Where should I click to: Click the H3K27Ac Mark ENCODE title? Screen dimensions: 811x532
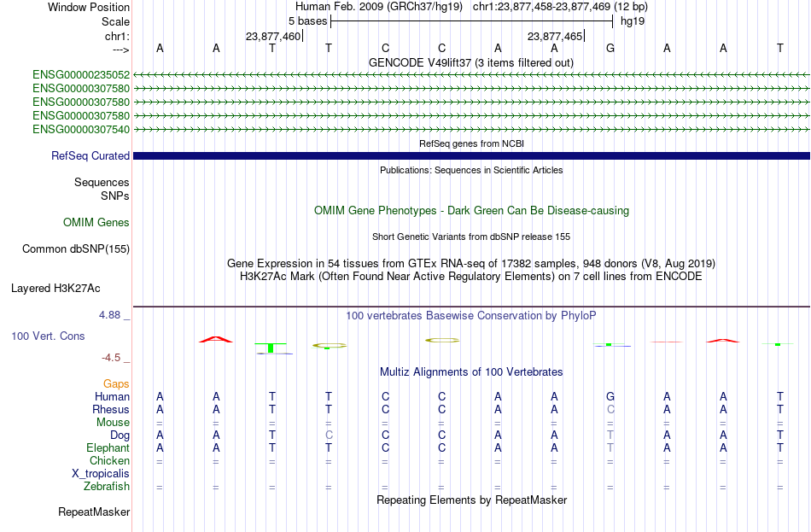click(x=471, y=277)
